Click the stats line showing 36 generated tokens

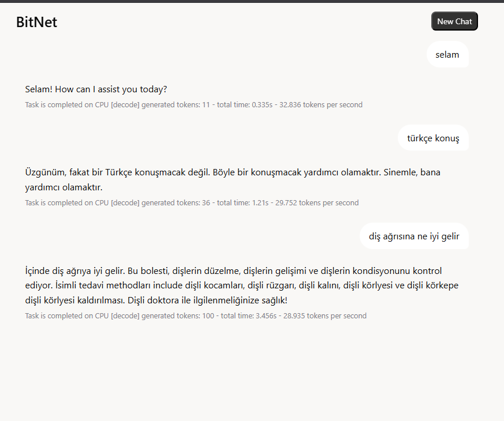click(x=192, y=202)
